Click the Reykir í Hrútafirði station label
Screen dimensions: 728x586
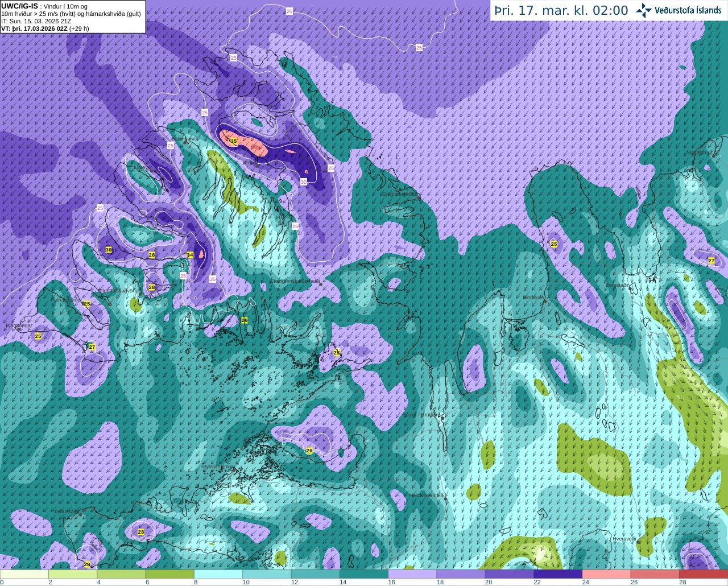pyautogui.click(x=421, y=415)
